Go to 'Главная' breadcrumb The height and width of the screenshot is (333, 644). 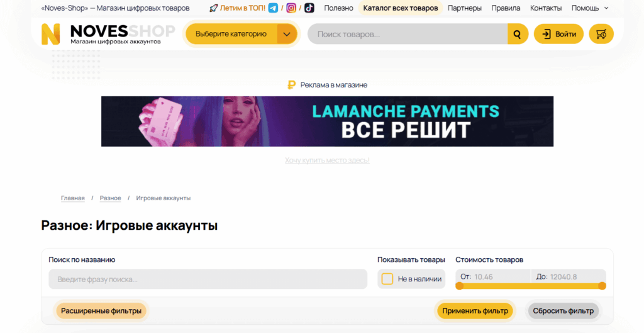pyautogui.click(x=73, y=198)
